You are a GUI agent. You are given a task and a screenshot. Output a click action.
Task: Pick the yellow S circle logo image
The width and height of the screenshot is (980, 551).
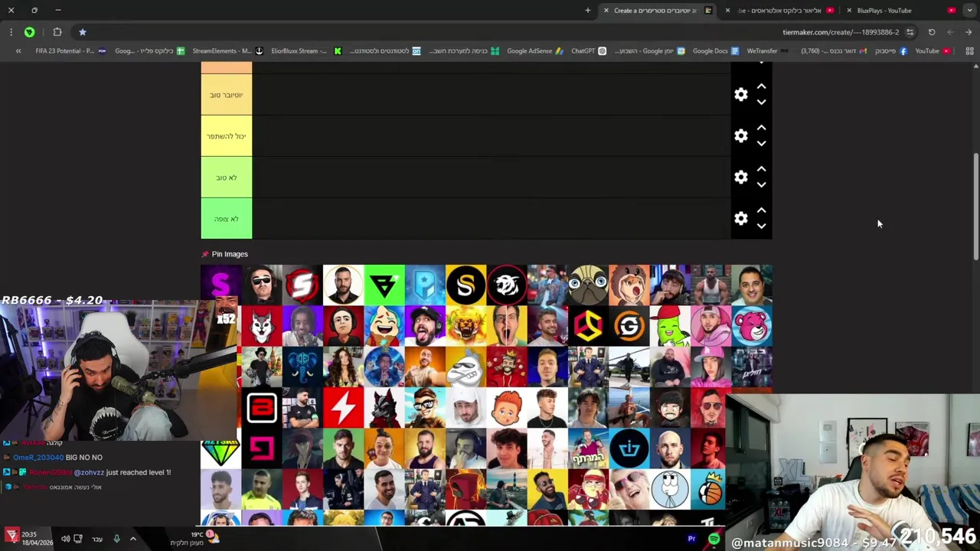465,285
